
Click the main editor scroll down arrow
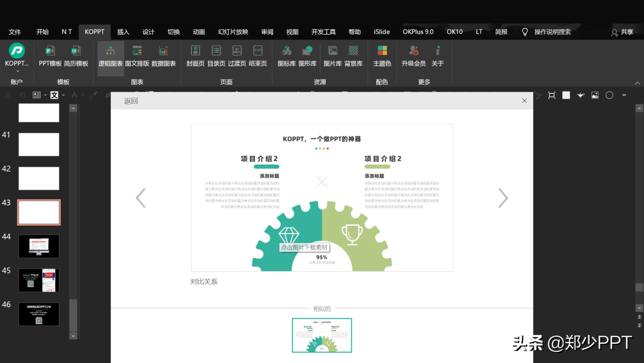tap(639, 308)
